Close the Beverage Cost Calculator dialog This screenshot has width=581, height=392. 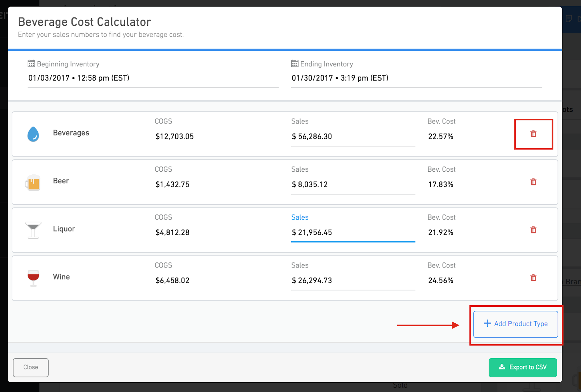click(x=31, y=367)
